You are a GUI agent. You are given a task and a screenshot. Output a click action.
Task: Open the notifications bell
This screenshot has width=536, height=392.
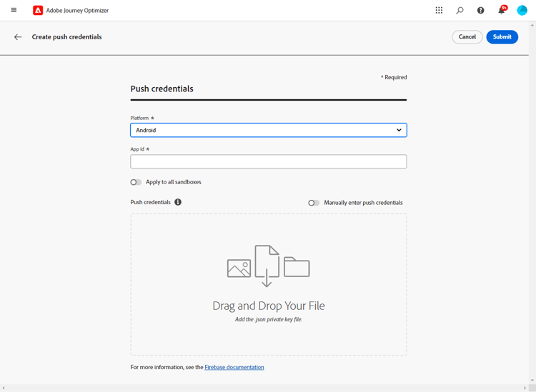(x=502, y=10)
